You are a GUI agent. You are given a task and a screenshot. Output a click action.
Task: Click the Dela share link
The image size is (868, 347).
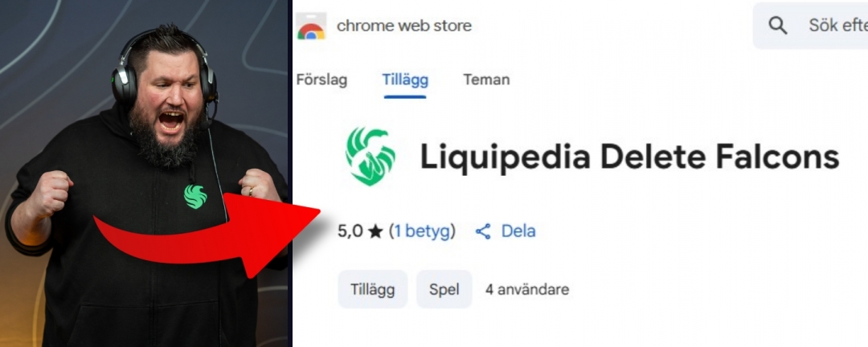[x=518, y=231]
